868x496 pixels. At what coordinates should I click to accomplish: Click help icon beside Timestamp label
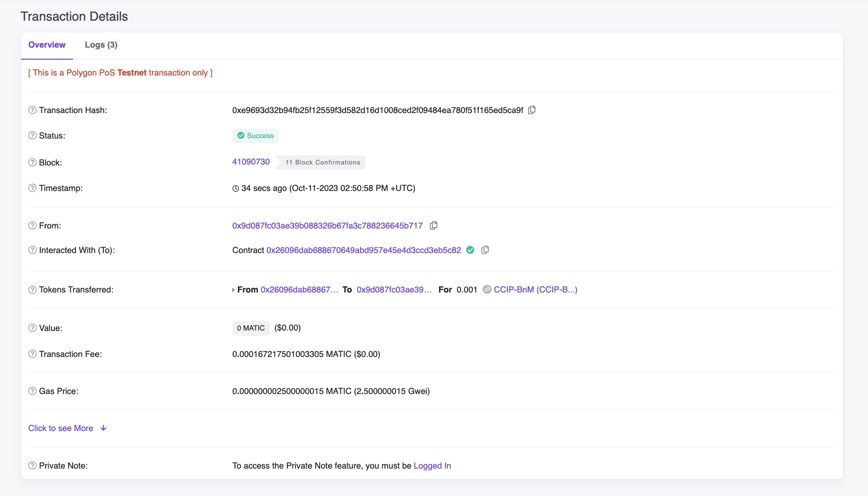[x=32, y=188]
